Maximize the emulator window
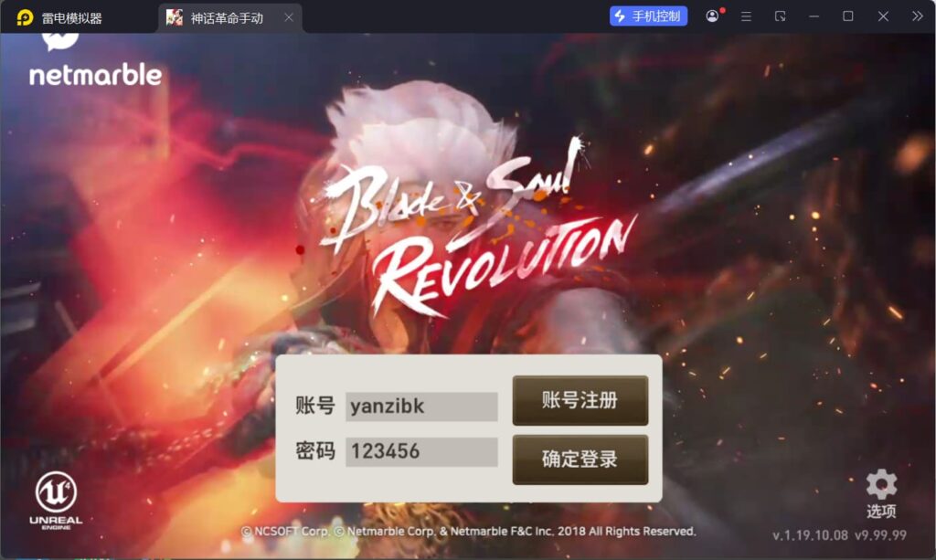 coord(847,16)
